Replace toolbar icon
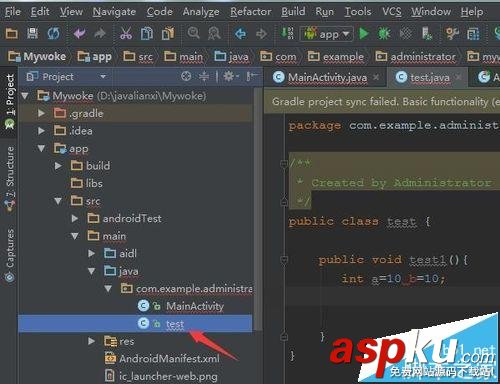Viewport: 500px width, 384px height. click(x=214, y=33)
